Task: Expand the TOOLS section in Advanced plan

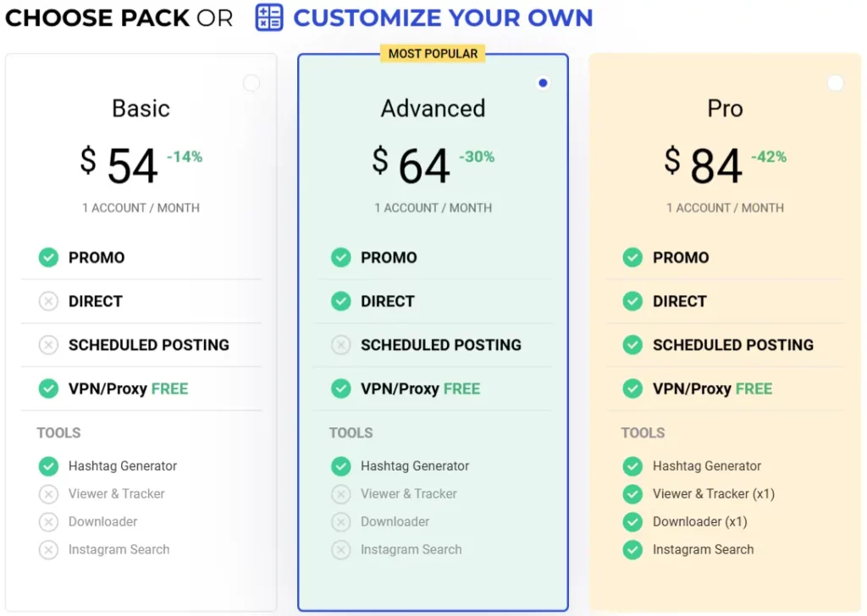Action: coord(351,432)
